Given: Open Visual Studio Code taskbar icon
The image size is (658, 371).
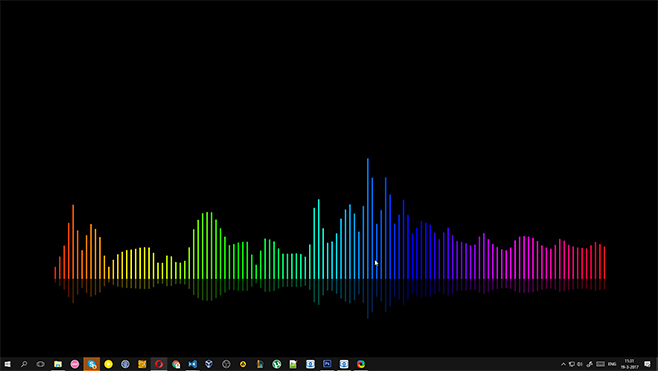Looking at the screenshot, I should tap(192, 364).
